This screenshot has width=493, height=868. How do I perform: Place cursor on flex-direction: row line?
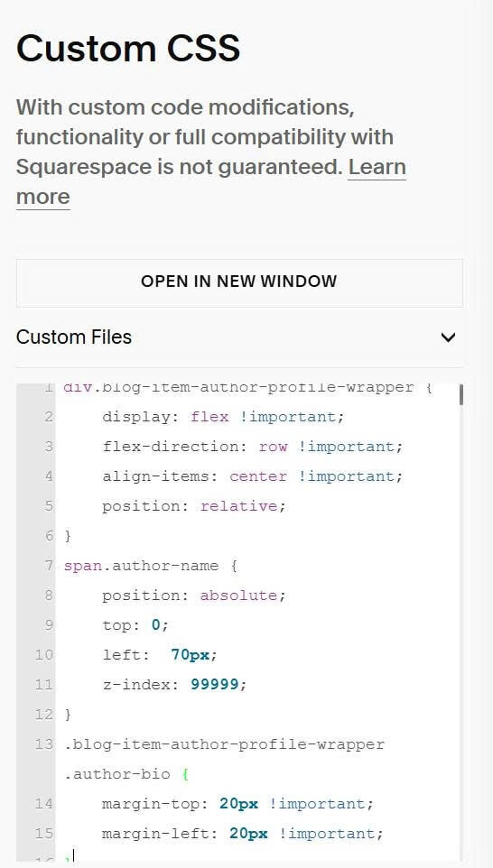252,447
